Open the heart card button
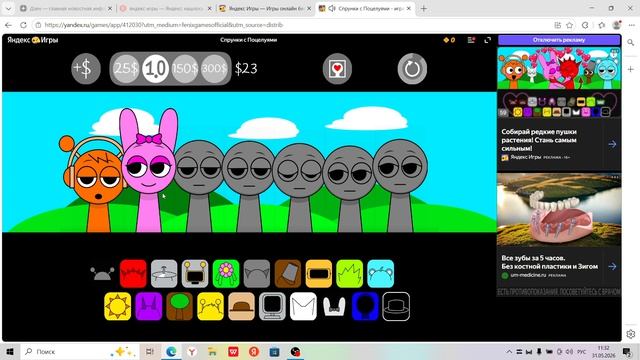The height and width of the screenshot is (360, 640). (337, 69)
